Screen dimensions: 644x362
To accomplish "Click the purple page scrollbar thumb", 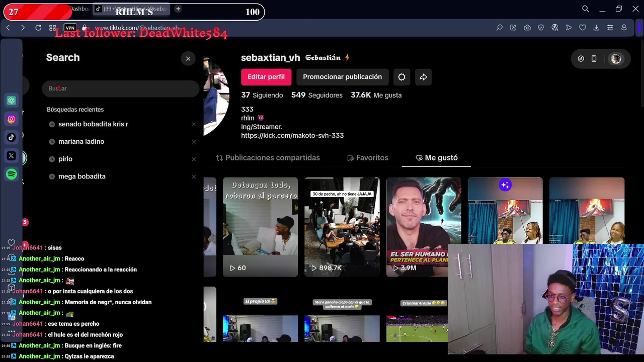I will (x=640, y=28).
